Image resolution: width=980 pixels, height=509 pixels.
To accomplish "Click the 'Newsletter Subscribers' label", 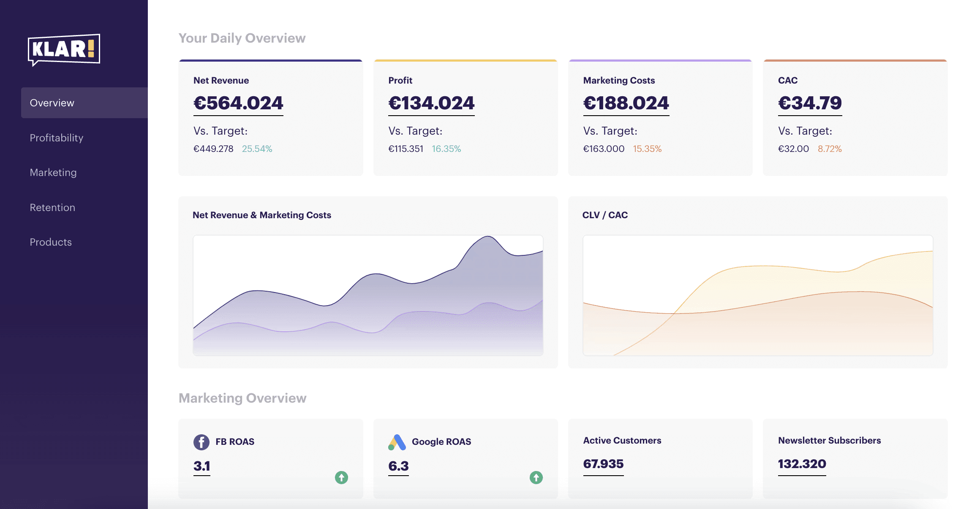I will tap(829, 441).
